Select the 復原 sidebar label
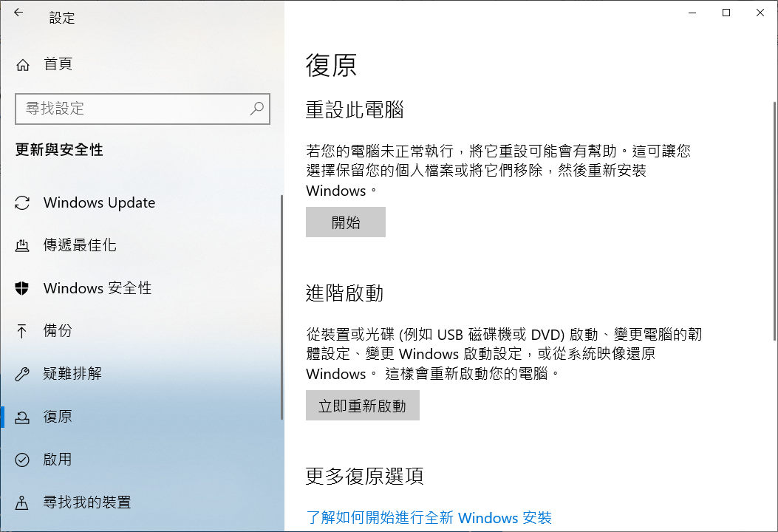Screen dimensions: 778x532 click(58, 417)
